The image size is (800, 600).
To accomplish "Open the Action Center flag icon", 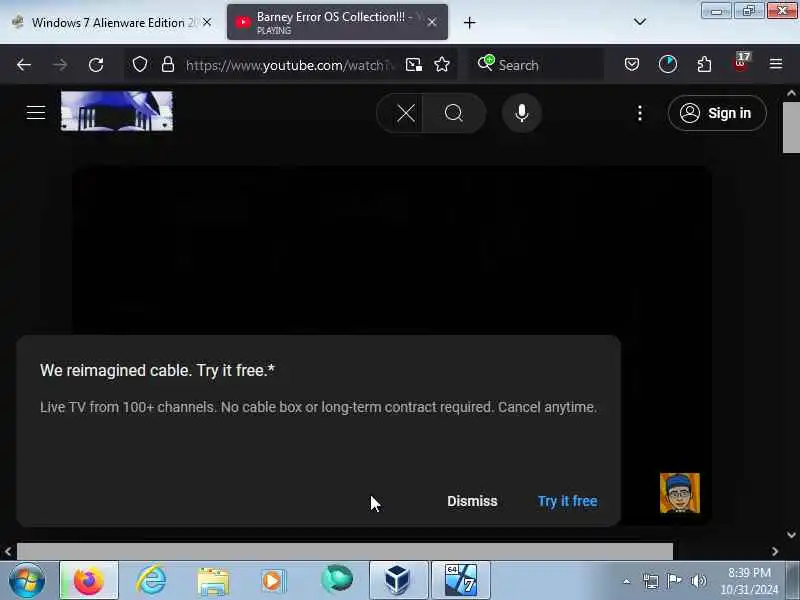I will (x=674, y=581).
